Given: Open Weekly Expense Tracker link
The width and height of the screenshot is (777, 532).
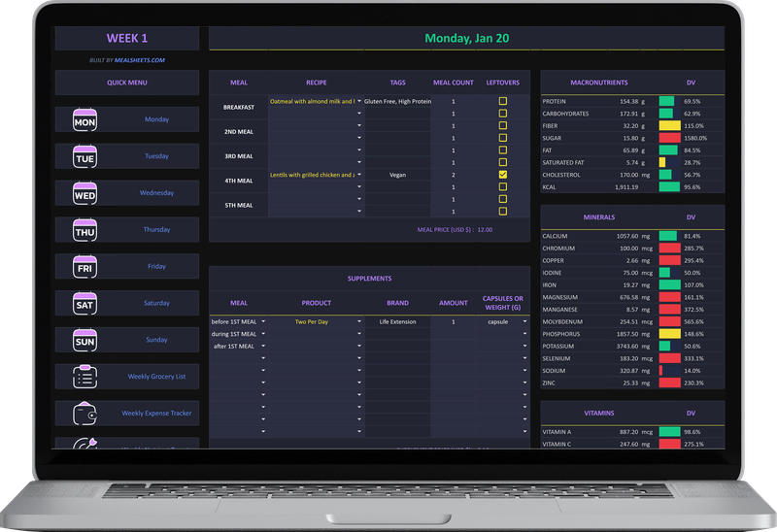Looking at the screenshot, I should point(156,414).
